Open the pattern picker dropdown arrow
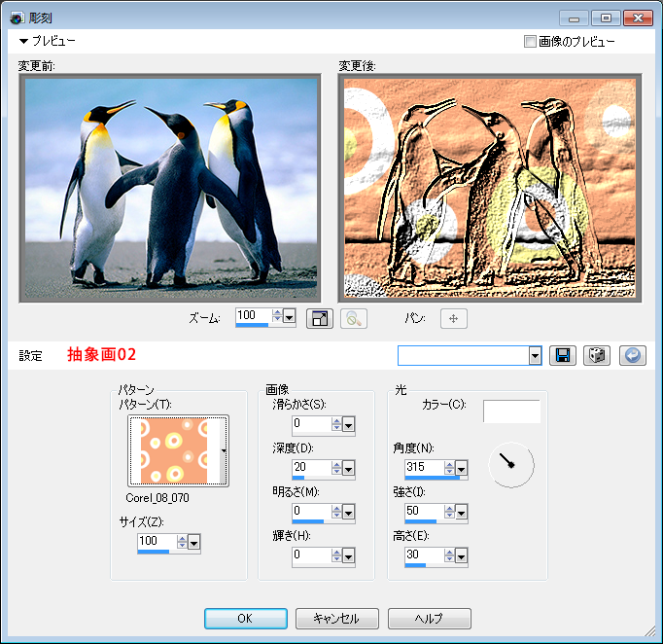The width and height of the screenshot is (663, 644). click(225, 450)
